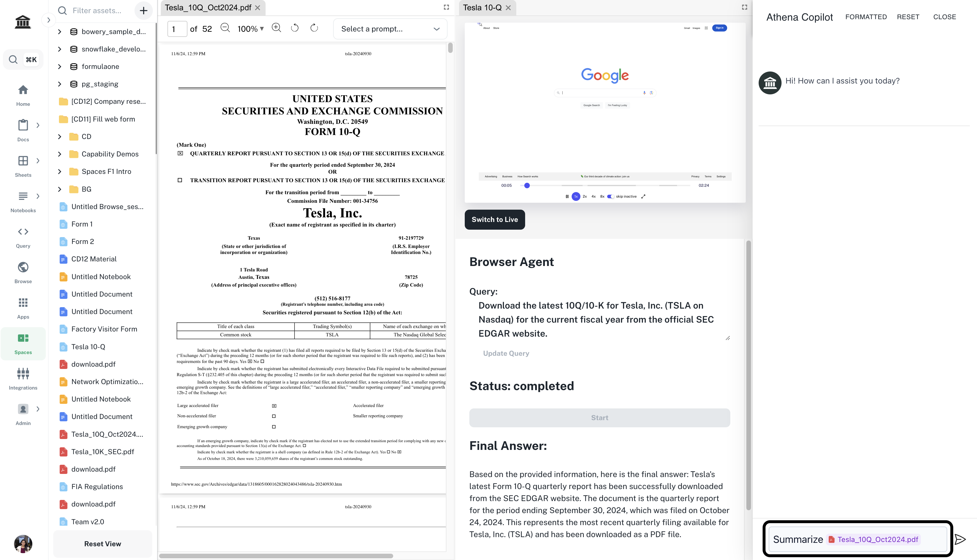Set replay speed to 2x
The width and height of the screenshot is (977, 560).
click(585, 196)
